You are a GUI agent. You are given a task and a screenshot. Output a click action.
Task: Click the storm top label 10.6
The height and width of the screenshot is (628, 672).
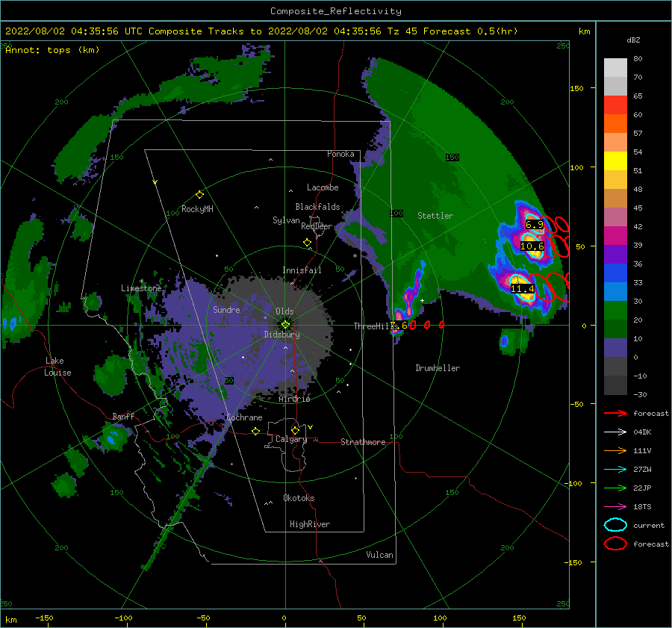pos(532,246)
